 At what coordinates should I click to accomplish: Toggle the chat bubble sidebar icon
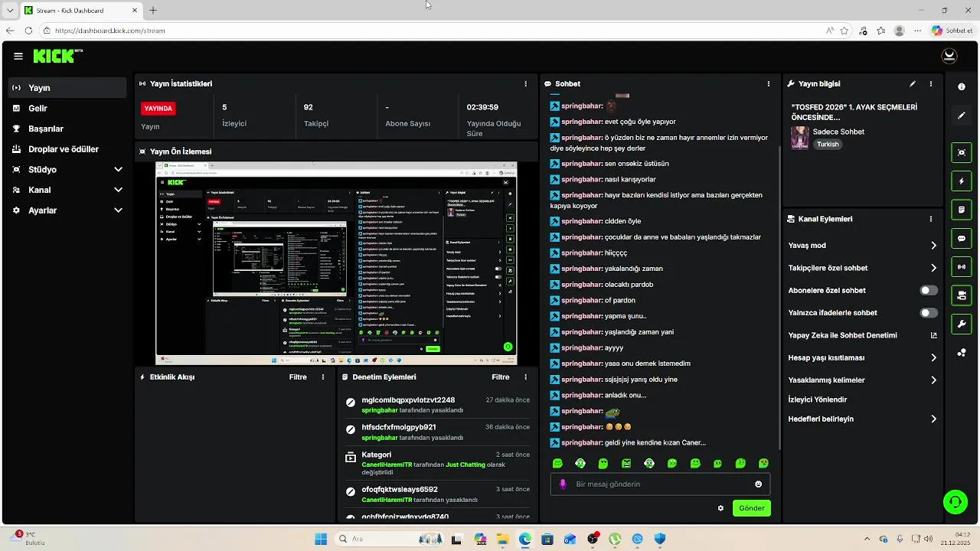(962, 239)
